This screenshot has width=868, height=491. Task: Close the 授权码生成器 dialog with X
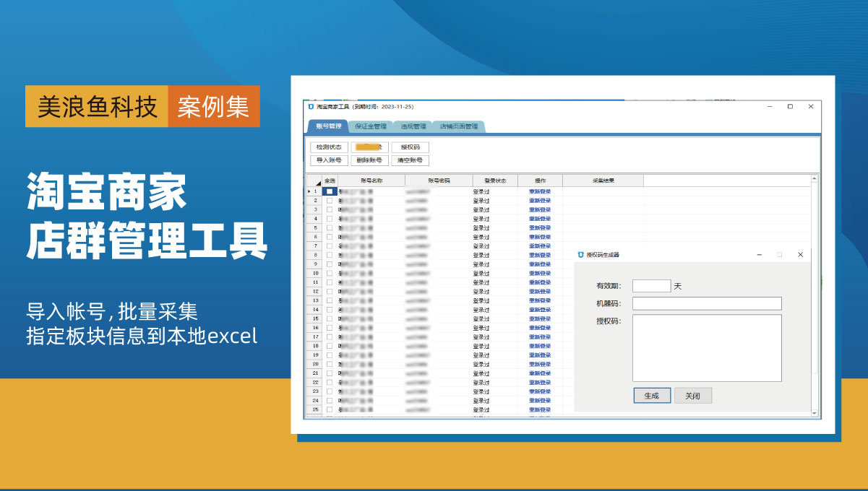[x=800, y=255]
